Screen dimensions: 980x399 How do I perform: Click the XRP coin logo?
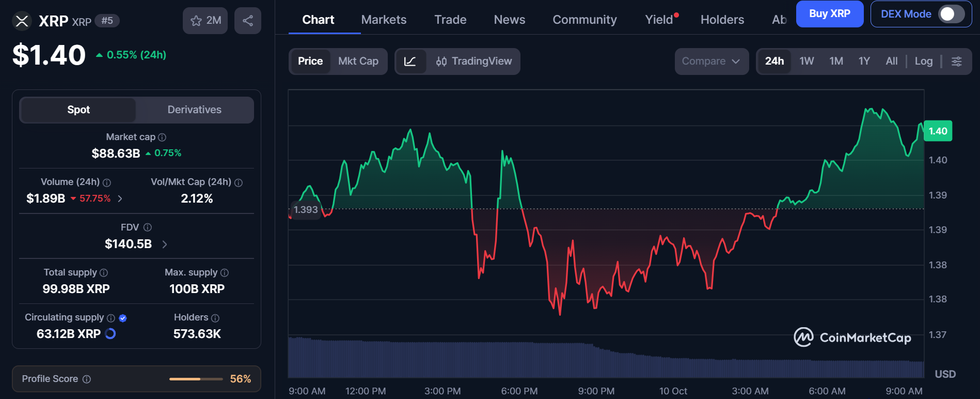[22, 21]
